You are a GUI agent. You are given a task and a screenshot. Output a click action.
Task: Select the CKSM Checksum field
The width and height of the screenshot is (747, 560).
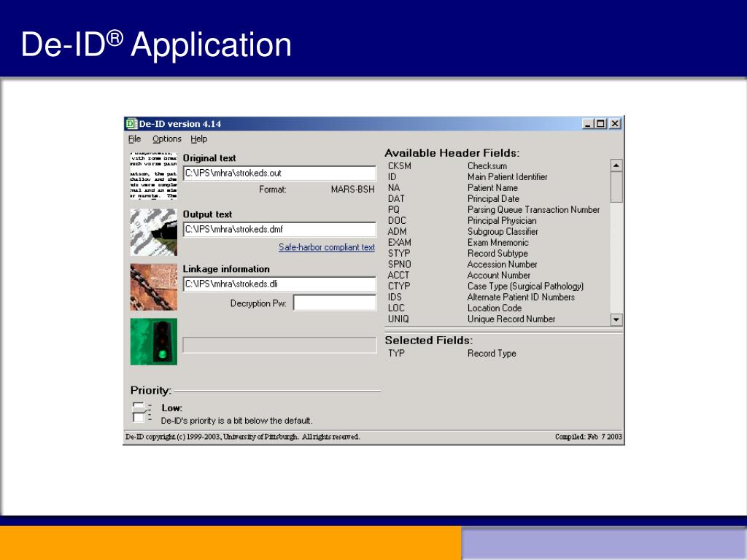[x=494, y=166]
